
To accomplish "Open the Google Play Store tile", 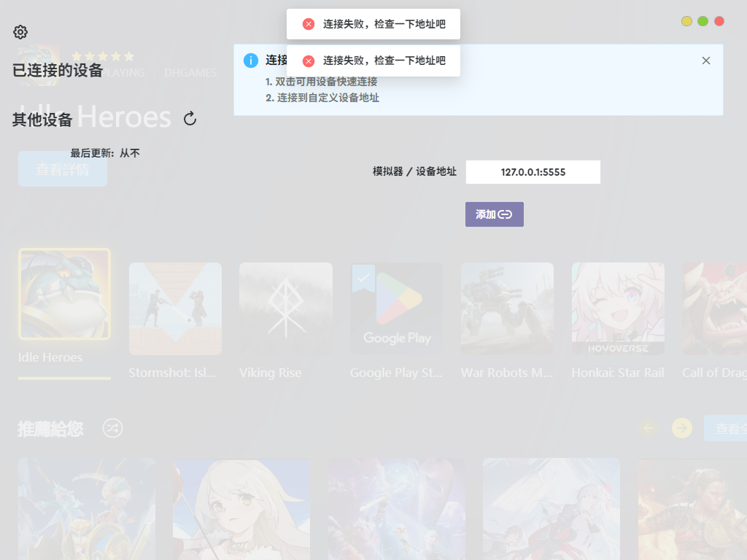I will pyautogui.click(x=396, y=308).
